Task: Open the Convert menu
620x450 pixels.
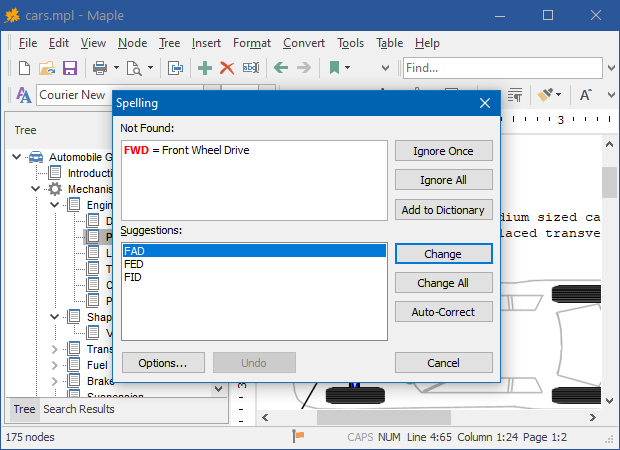Action: [x=304, y=43]
